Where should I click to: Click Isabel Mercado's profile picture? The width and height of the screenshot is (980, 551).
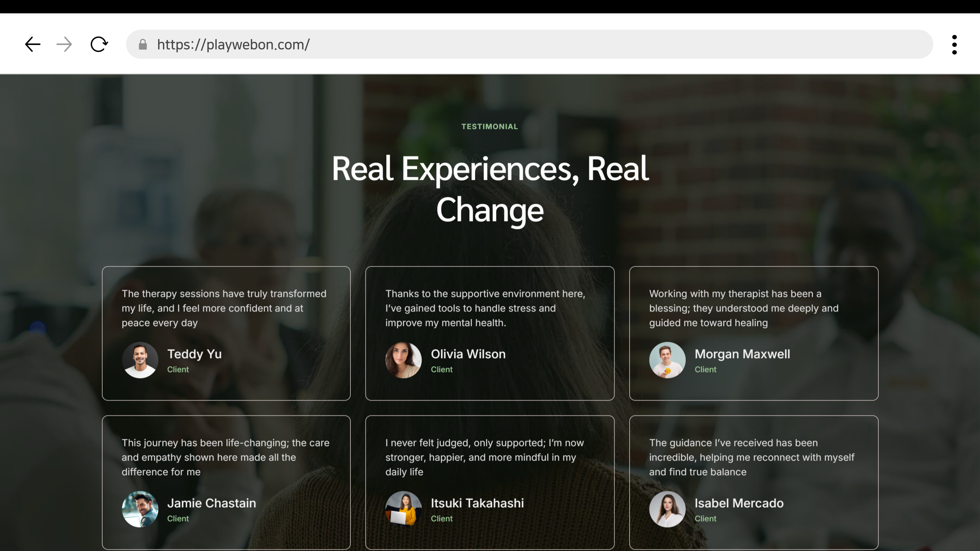click(x=667, y=509)
